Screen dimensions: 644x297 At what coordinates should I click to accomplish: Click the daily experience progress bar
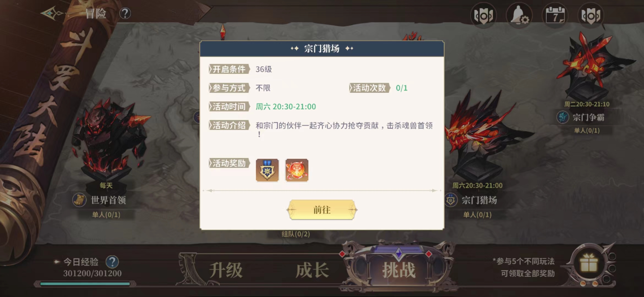click(x=85, y=284)
